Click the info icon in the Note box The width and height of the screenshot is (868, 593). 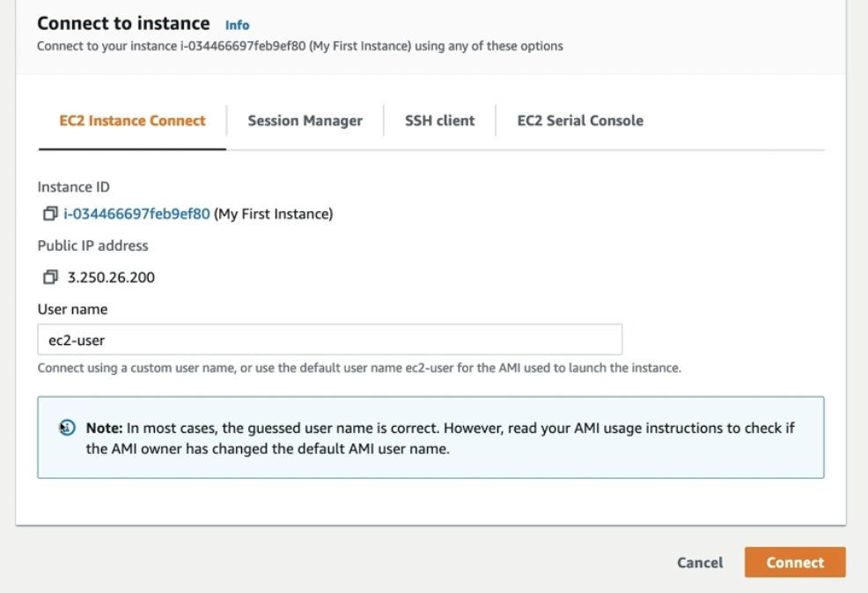pyautogui.click(x=68, y=428)
